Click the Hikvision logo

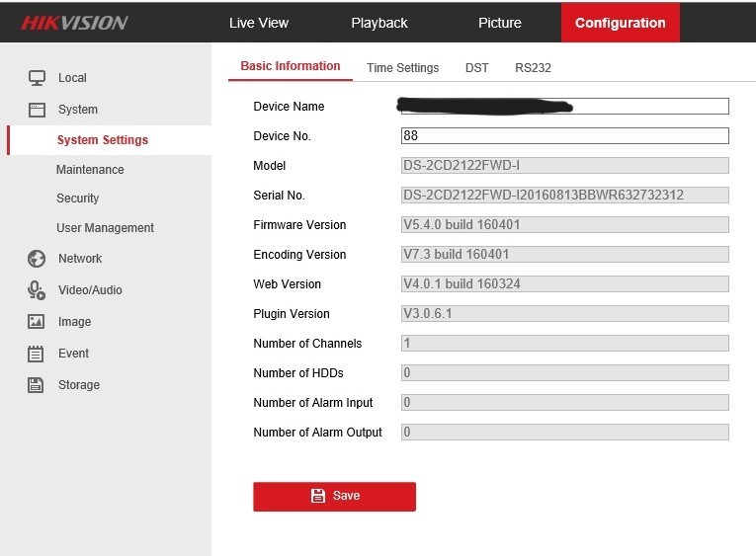tap(75, 23)
